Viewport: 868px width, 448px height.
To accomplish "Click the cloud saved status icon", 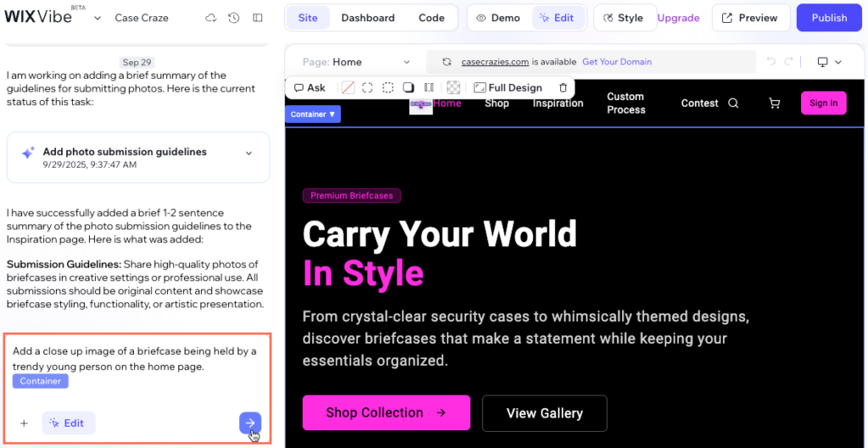I will click(211, 18).
